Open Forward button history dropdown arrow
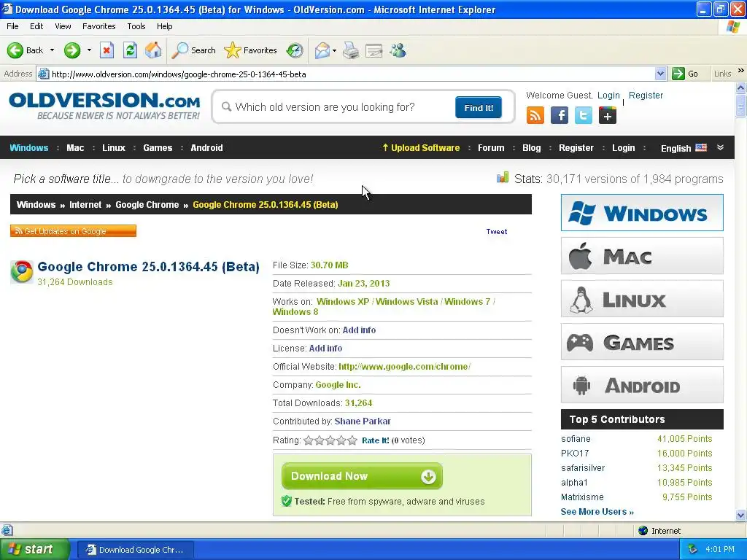Image resolution: width=747 pixels, height=560 pixels. 89,50
